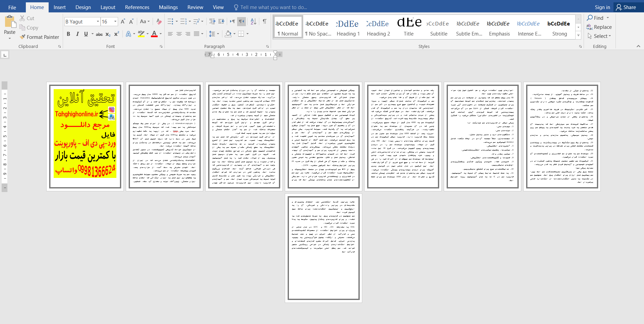Click the horizontal ruler indent marker
This screenshot has height=324, width=644.
pyautogui.click(x=275, y=55)
